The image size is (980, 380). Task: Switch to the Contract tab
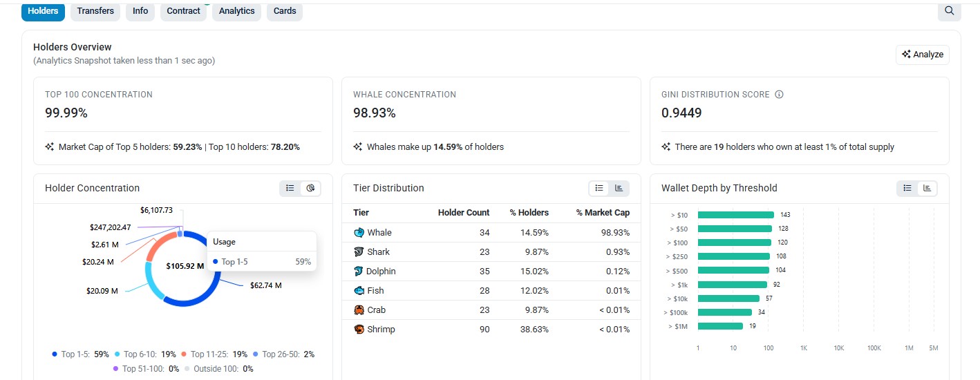(183, 11)
